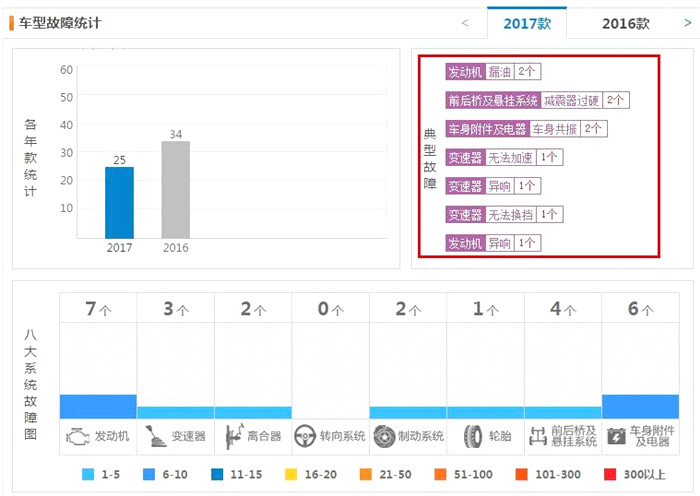Switch to the 2017款 tab
This screenshot has width=700, height=496.
tap(526, 23)
